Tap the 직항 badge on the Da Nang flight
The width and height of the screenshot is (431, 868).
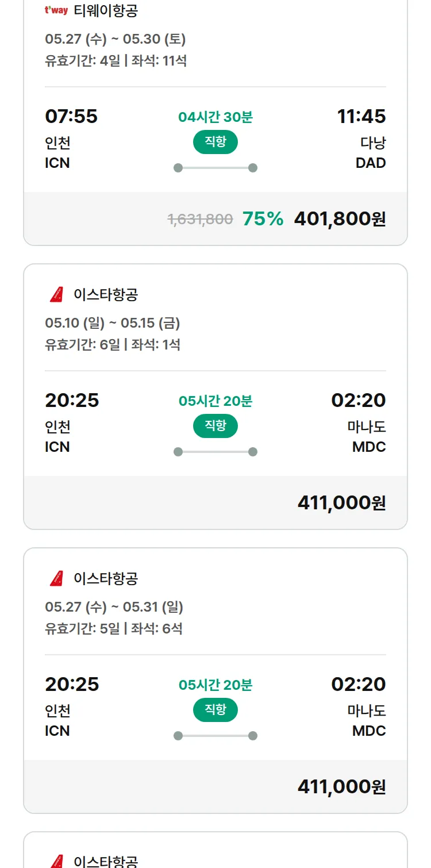215,142
